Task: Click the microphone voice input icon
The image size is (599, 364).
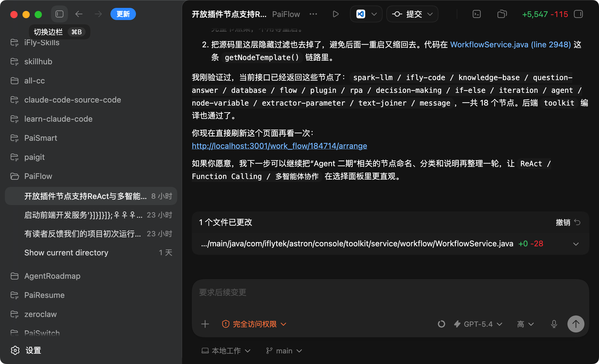Action: pyautogui.click(x=554, y=324)
